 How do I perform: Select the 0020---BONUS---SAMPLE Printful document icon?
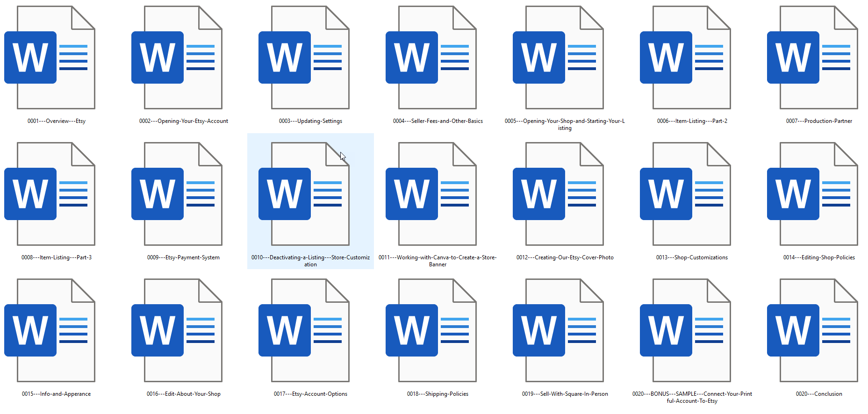tap(685, 330)
